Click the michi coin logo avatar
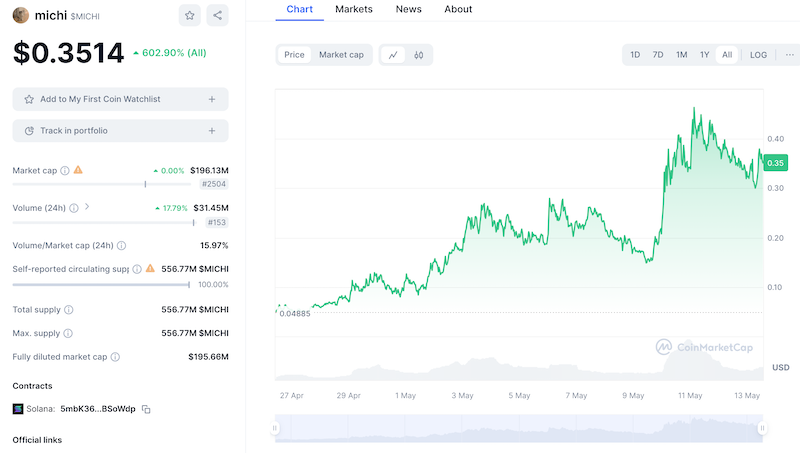 [x=21, y=15]
